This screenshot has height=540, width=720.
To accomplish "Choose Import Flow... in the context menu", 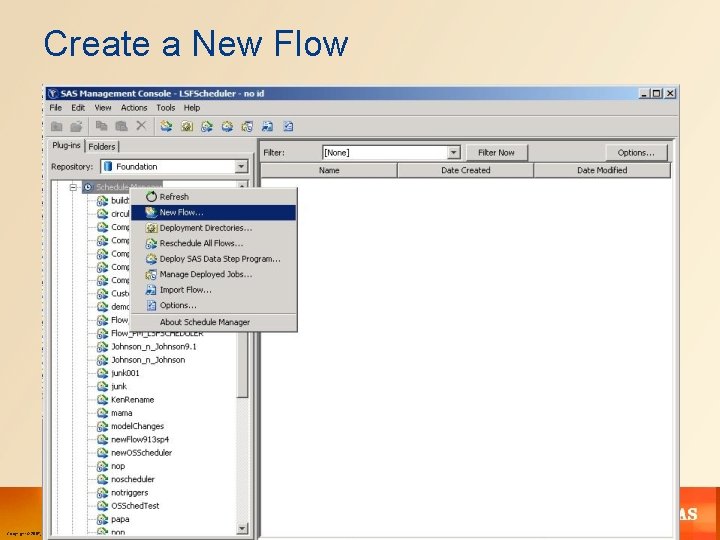I will pyautogui.click(x=214, y=290).
